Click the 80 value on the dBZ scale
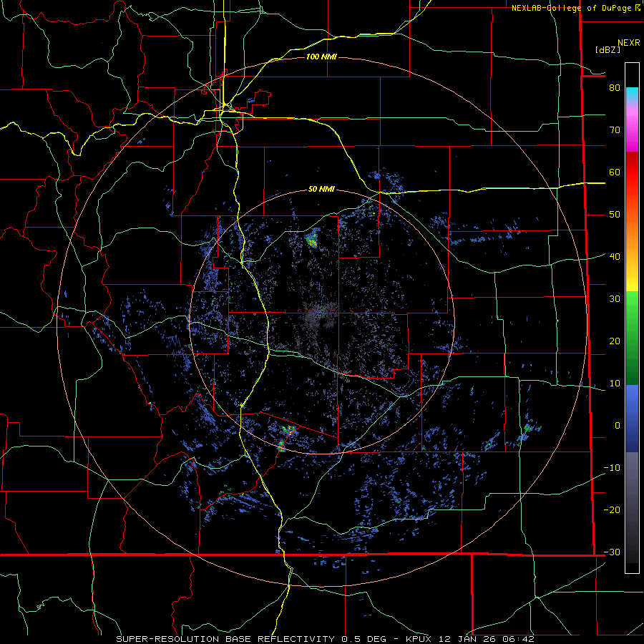The width and height of the screenshot is (644, 644). (x=615, y=88)
